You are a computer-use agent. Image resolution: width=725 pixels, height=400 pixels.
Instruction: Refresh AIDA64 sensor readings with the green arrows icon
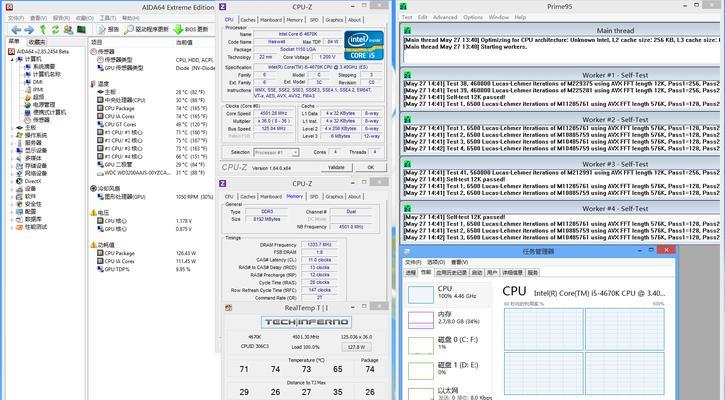[x=55, y=30]
